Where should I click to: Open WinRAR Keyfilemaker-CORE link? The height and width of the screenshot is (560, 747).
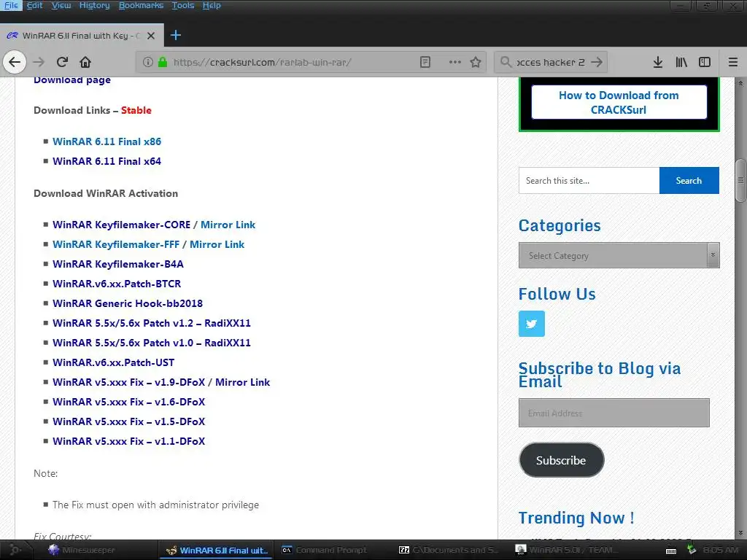(122, 225)
